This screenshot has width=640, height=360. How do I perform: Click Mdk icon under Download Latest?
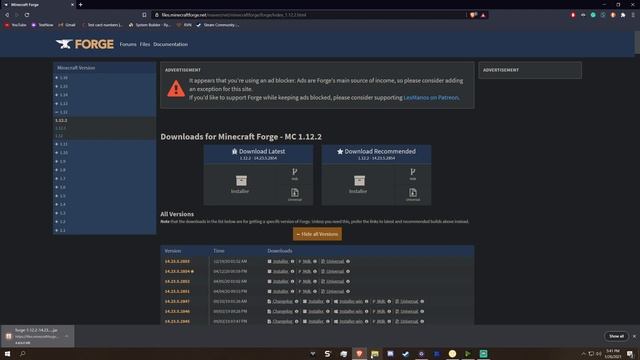click(295, 172)
